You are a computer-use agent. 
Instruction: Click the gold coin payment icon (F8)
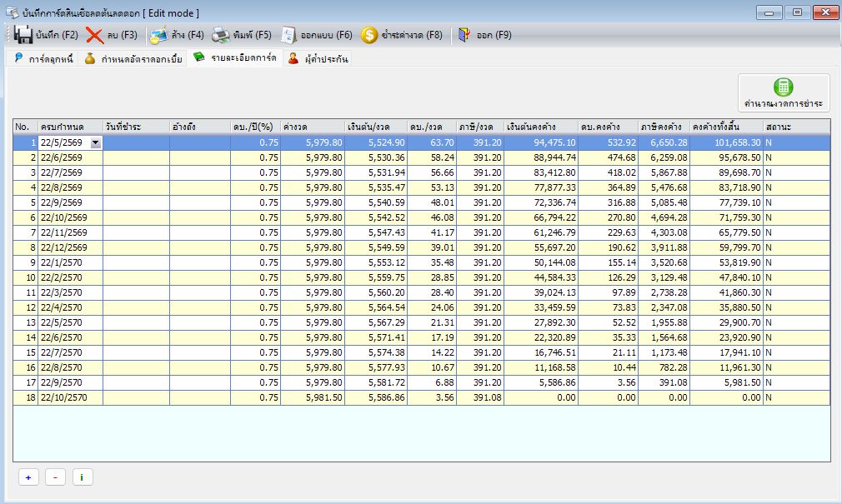click(x=369, y=36)
